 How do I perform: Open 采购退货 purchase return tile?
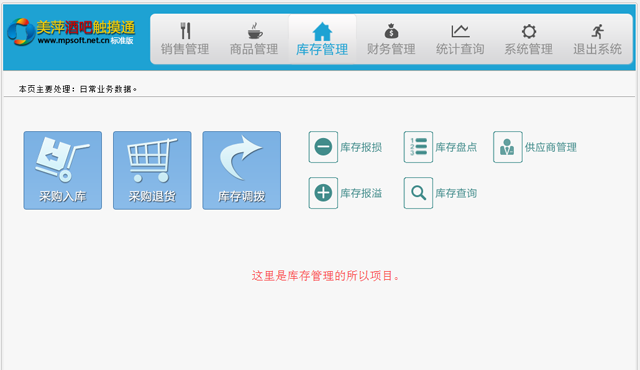click(152, 170)
